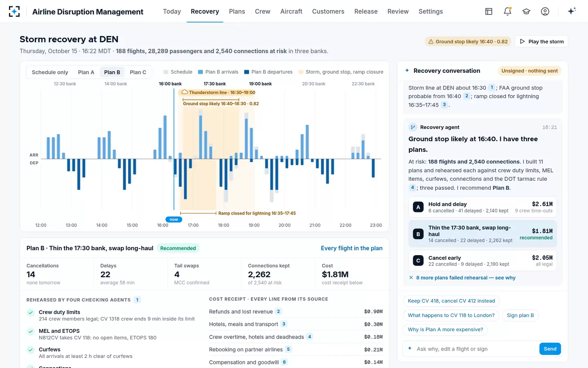Toggle the Schedule legend swatch
The image size is (588, 368).
pos(166,72)
